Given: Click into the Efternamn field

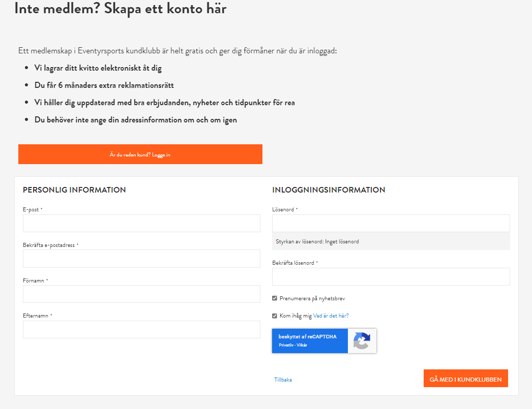Looking at the screenshot, I should click(141, 329).
